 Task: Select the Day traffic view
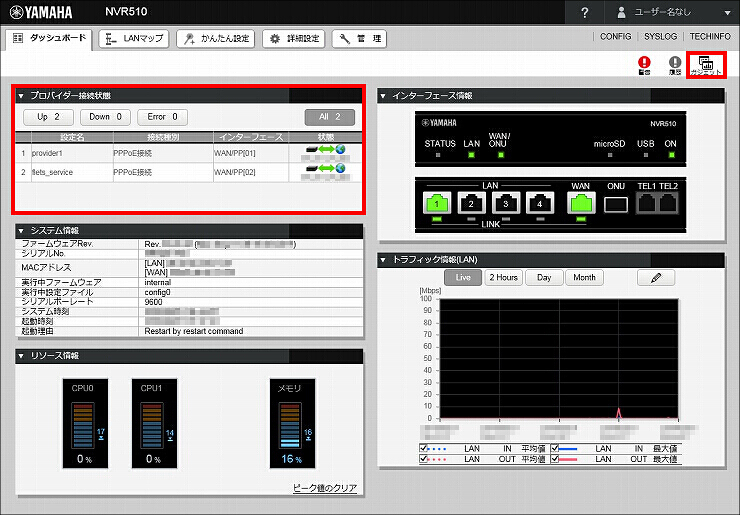544,278
